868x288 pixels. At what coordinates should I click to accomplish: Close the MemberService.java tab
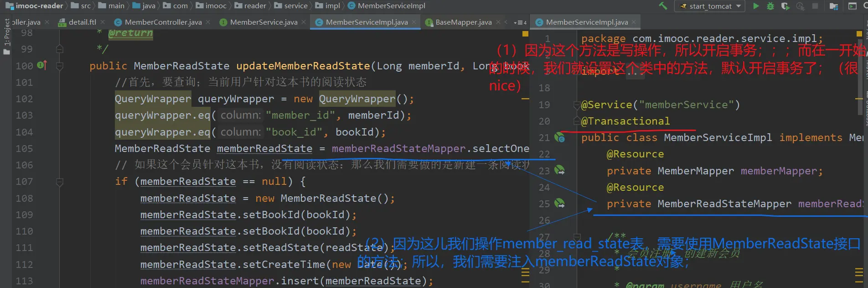(304, 22)
